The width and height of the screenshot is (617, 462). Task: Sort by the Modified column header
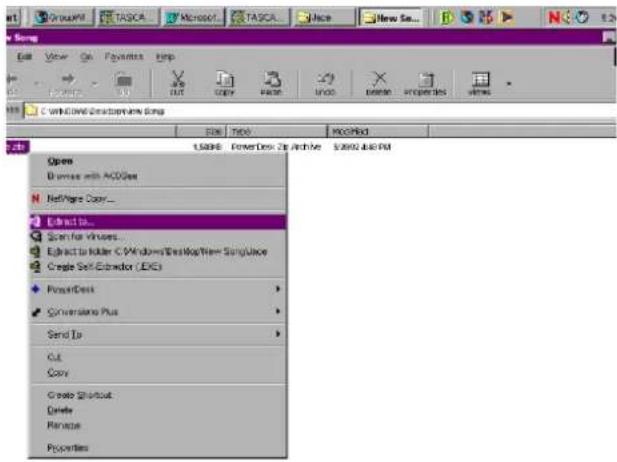point(378,131)
